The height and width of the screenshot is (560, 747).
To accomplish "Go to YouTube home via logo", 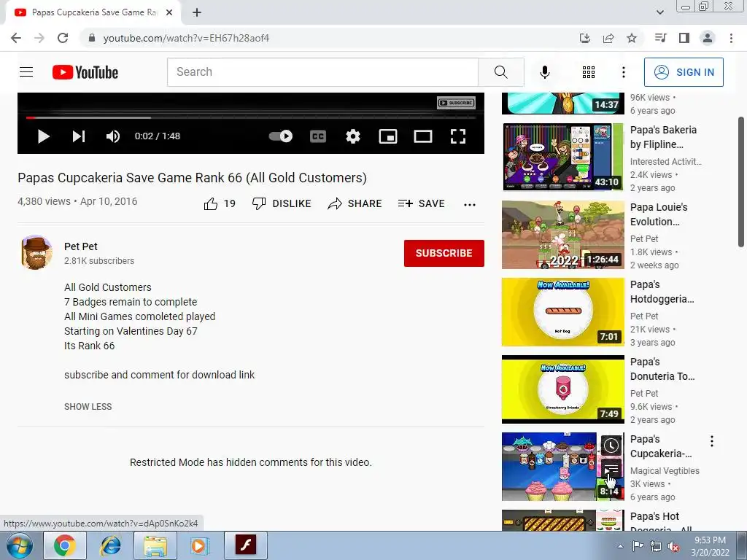I will point(85,72).
